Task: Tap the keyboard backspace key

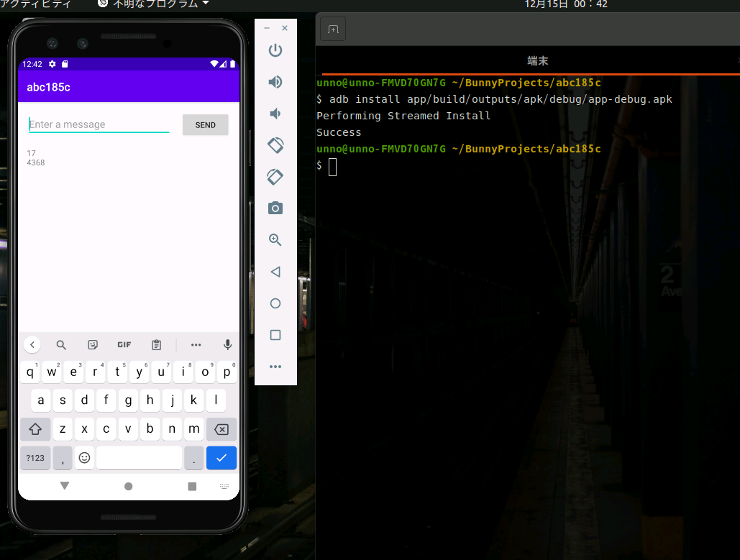Action: click(221, 429)
